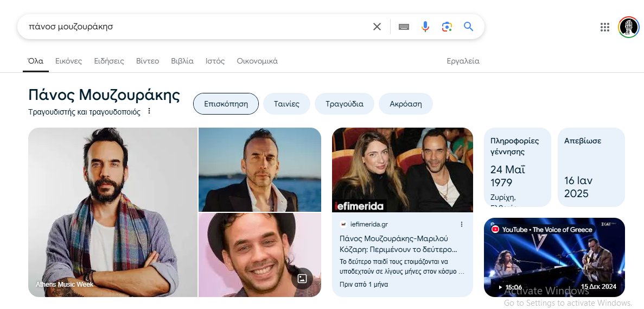The height and width of the screenshot is (309, 644).
Task: Select the Τραγούδια chip
Action: click(x=345, y=104)
